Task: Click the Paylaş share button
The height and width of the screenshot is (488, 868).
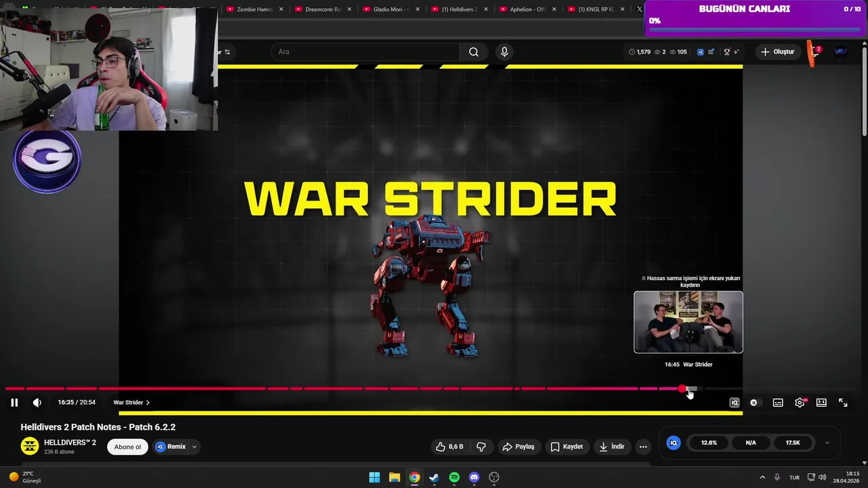Action: (518, 447)
